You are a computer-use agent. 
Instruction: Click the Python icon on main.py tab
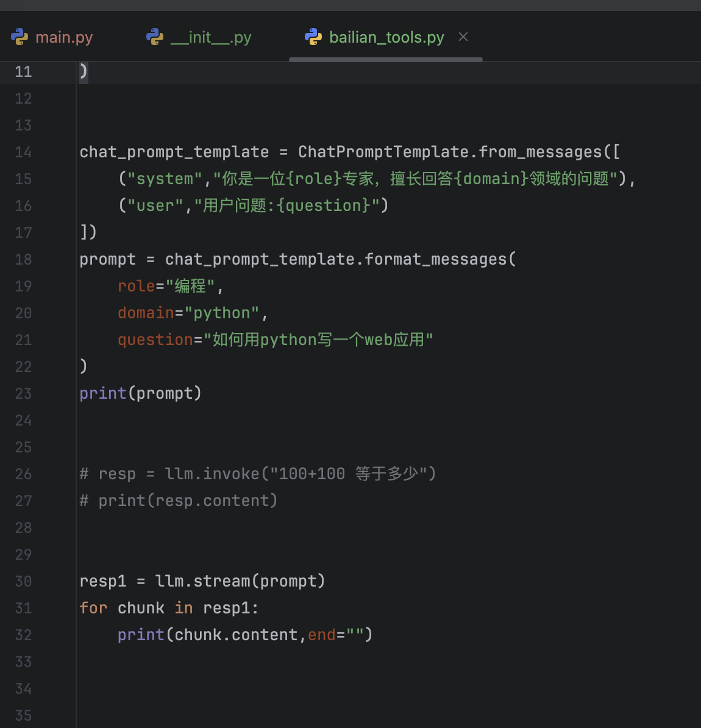[20, 37]
